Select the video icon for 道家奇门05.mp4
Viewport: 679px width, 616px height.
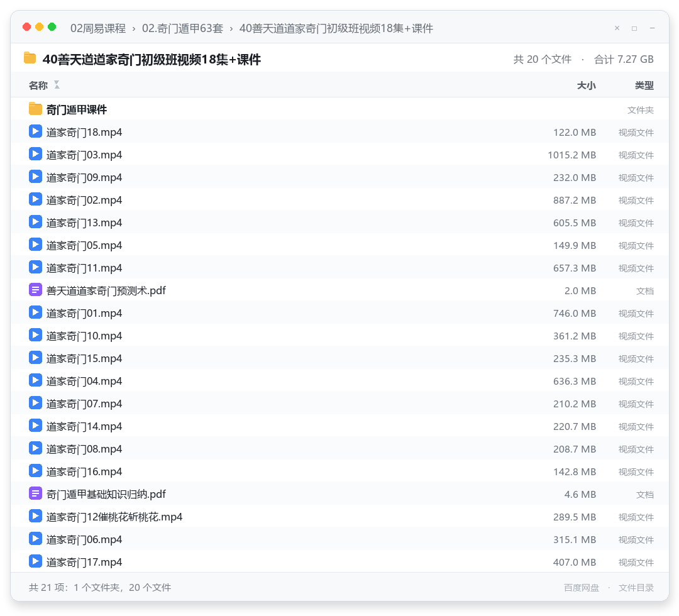coord(35,245)
